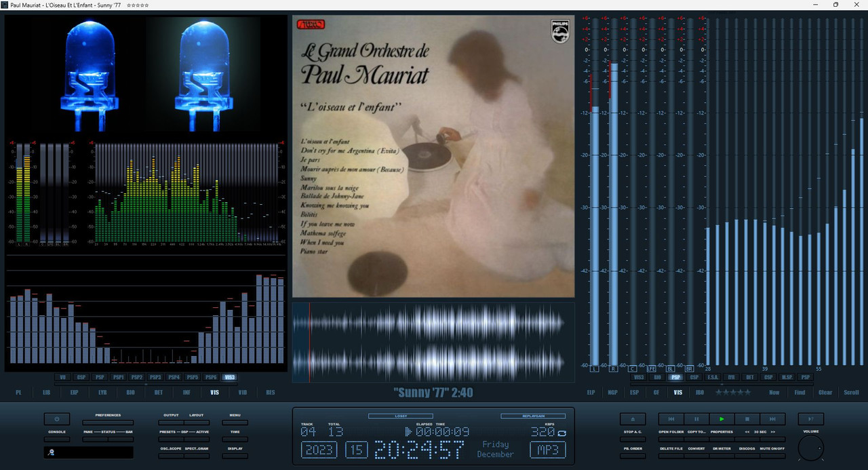The image size is (868, 470).
Task: Toggle the Osc.Scope button
Action: pos(171,456)
